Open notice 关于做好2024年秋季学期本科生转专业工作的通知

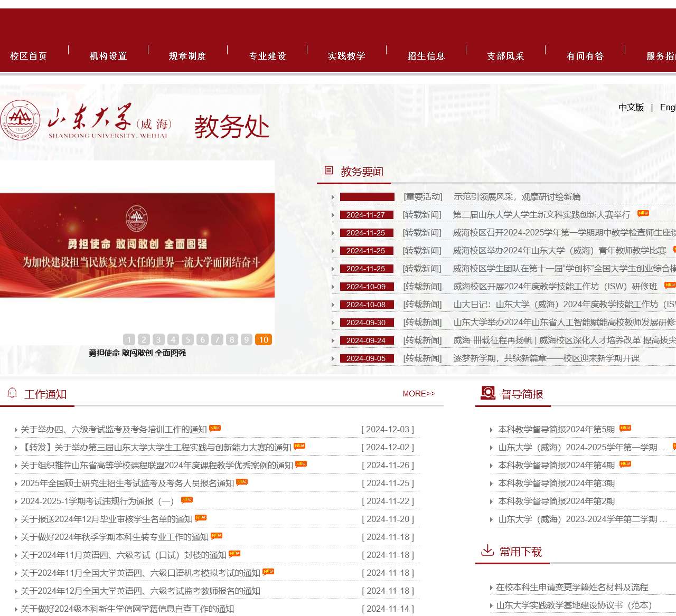pyautogui.click(x=115, y=537)
